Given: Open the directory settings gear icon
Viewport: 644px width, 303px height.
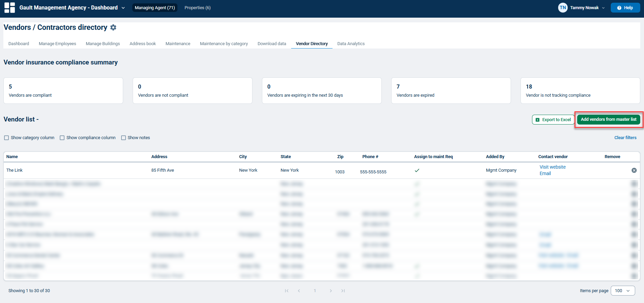Looking at the screenshot, I should point(113,27).
